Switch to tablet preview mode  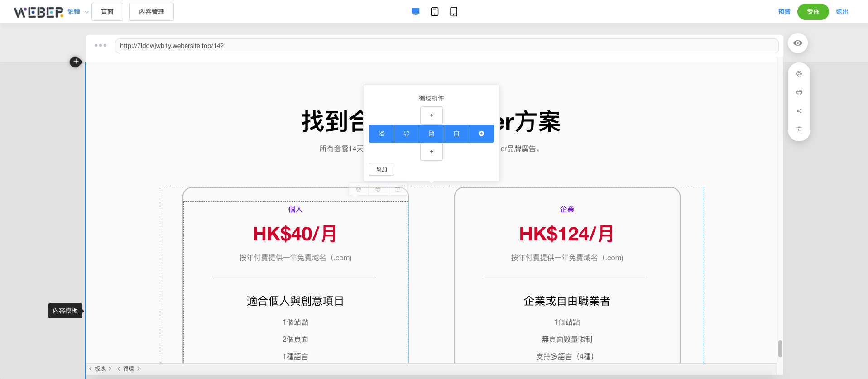(x=435, y=12)
